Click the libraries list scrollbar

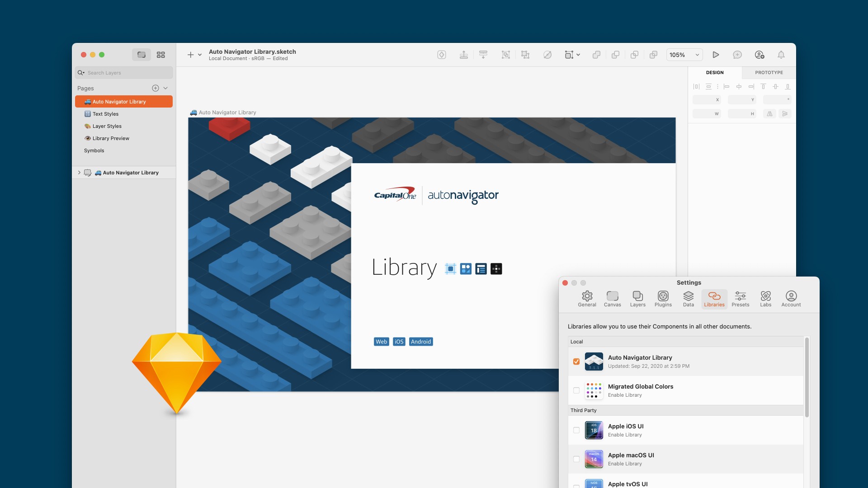(807, 377)
